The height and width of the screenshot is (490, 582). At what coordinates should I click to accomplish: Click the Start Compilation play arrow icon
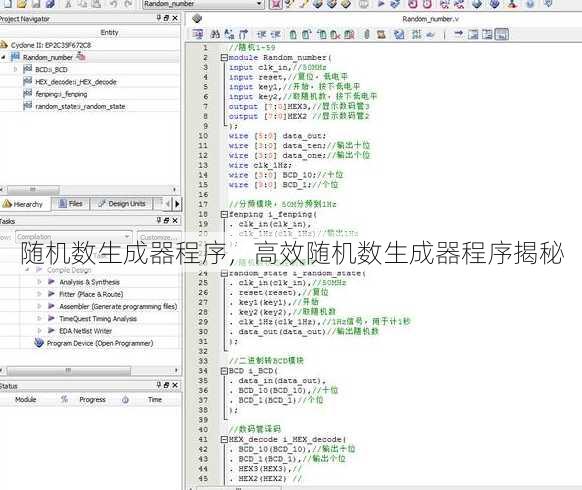click(x=381, y=4)
